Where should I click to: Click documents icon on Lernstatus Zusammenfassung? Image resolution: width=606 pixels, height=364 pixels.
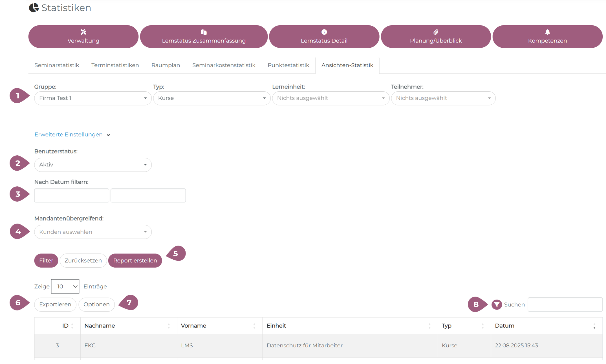[204, 32]
